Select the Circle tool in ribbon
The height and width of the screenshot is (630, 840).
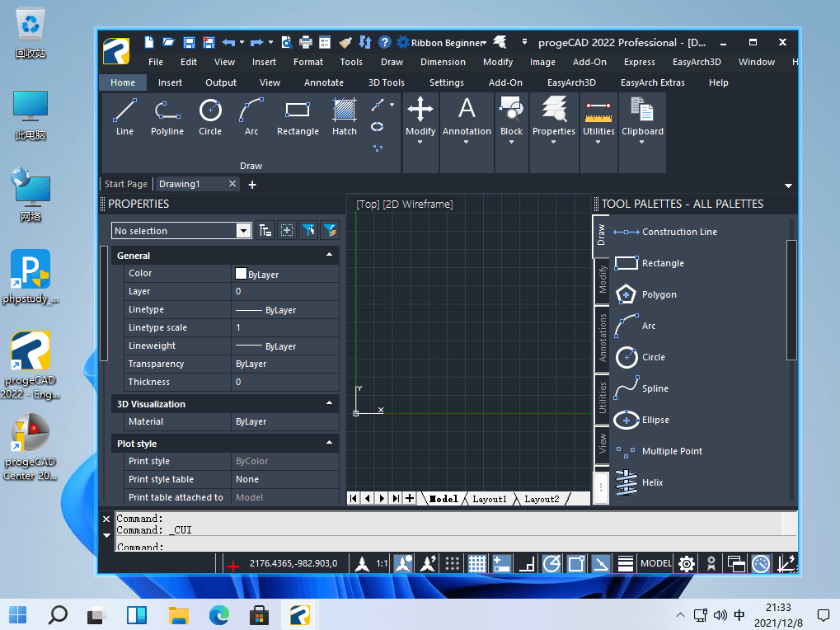210,117
